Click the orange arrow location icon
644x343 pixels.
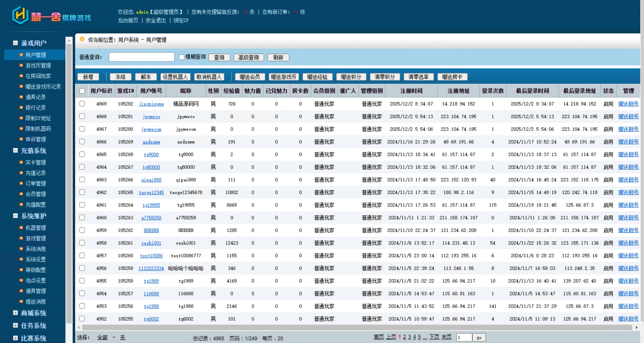click(x=82, y=39)
